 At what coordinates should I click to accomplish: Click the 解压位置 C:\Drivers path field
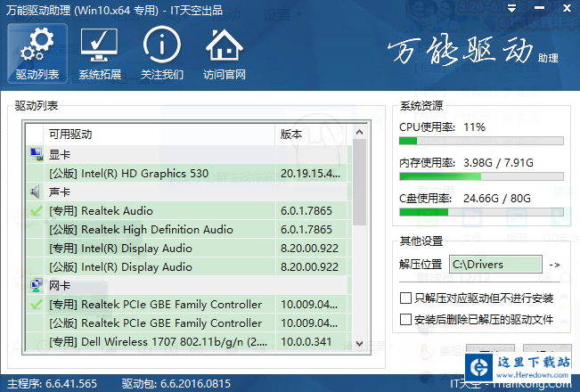coord(495,265)
